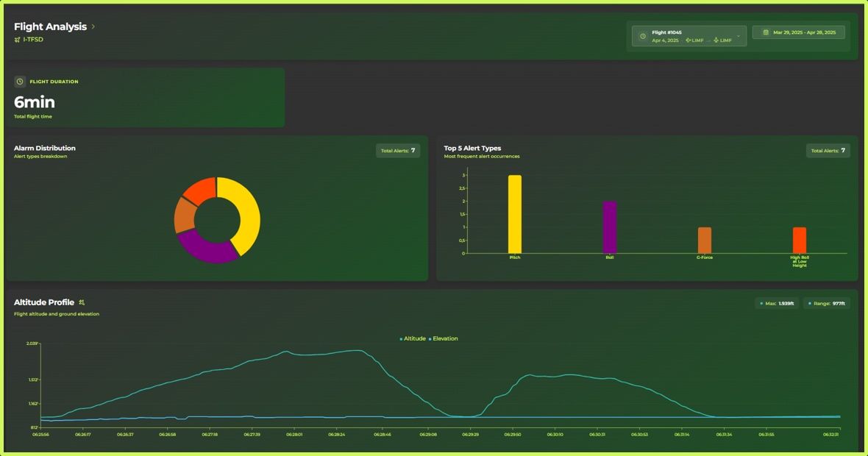
Task: Click the Range 977ft badge
Action: (x=827, y=303)
